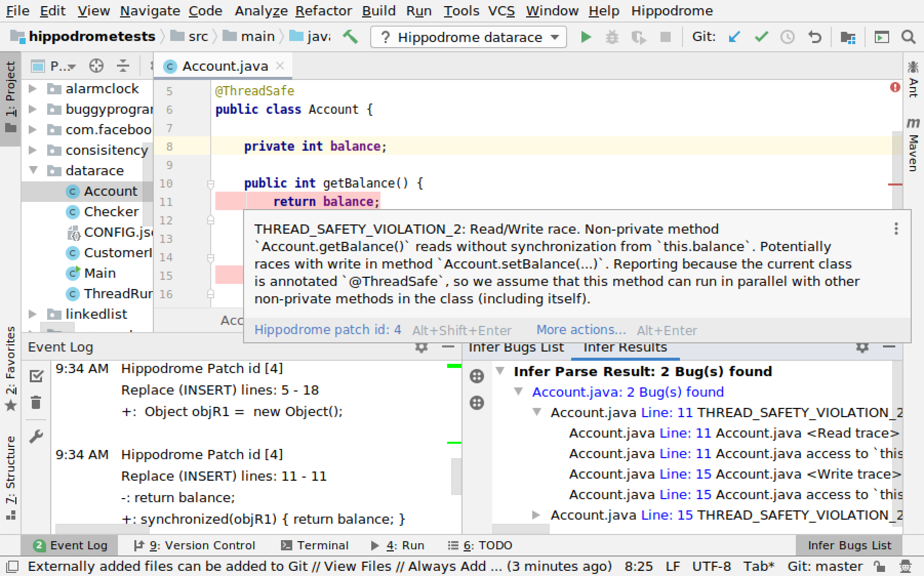Expand the linkedlist folder
Viewport: 924px width, 576px height.
pos(33,314)
